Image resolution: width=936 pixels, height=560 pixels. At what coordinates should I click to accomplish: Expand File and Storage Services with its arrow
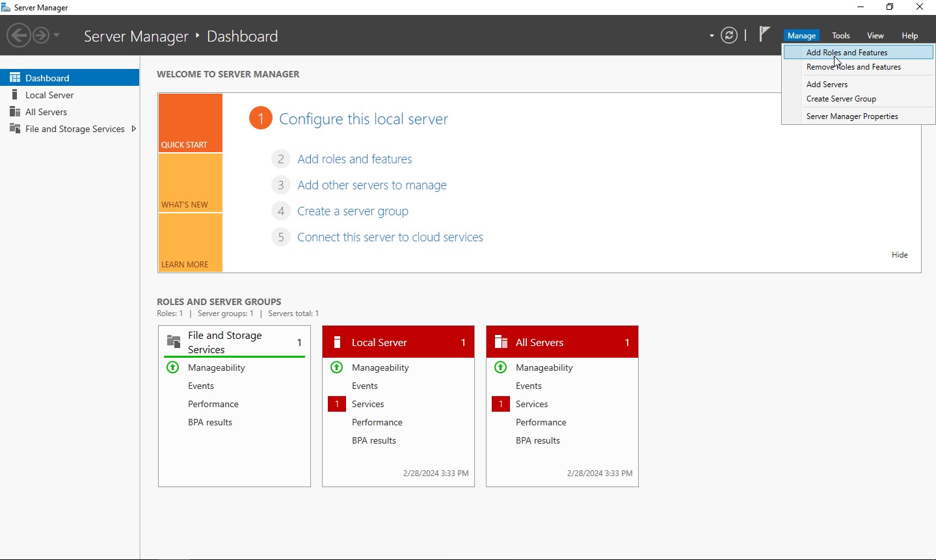134,128
